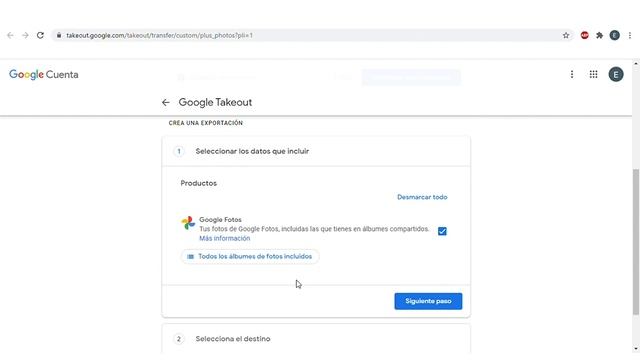
Task: Go back with the browser back arrow
Action: tap(10, 36)
